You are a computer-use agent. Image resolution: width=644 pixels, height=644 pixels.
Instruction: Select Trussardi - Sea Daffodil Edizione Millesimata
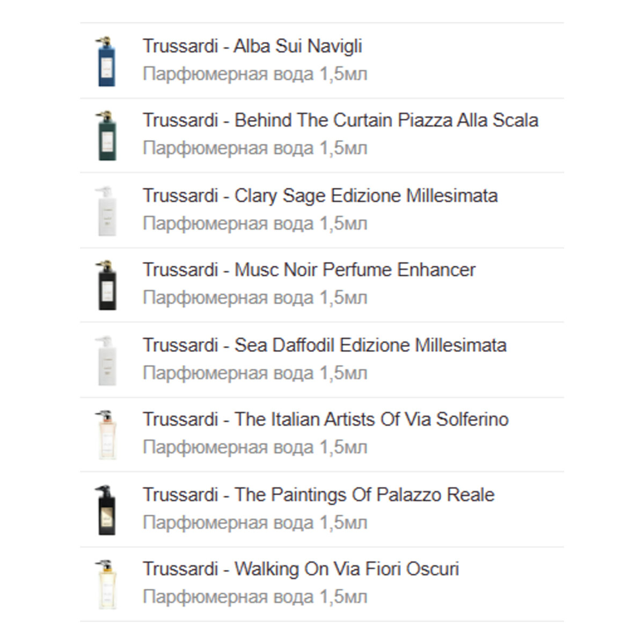pos(324,345)
